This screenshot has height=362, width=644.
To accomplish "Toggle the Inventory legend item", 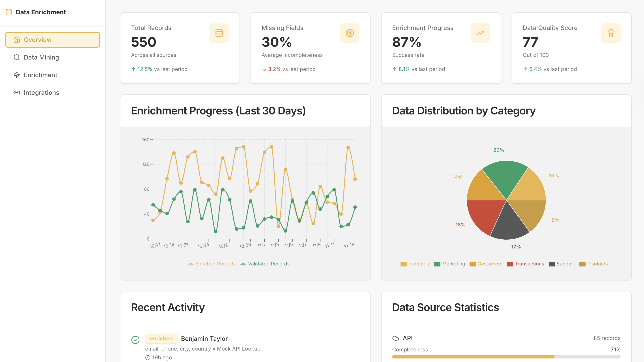I will click(415, 264).
